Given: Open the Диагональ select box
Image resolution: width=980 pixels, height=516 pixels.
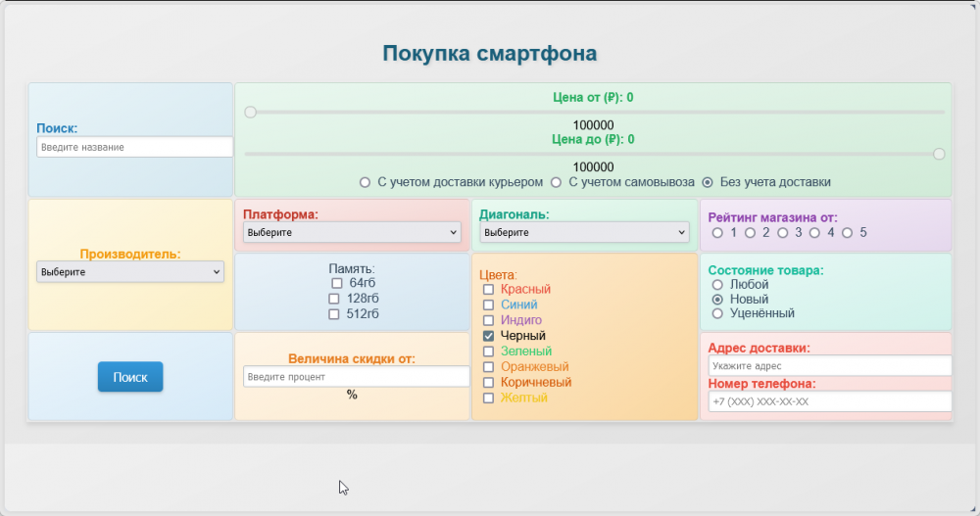Looking at the screenshot, I should (584, 233).
